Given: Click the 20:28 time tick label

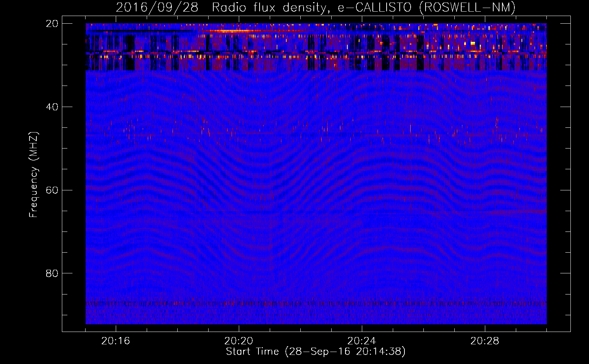Looking at the screenshot, I should (x=485, y=341).
